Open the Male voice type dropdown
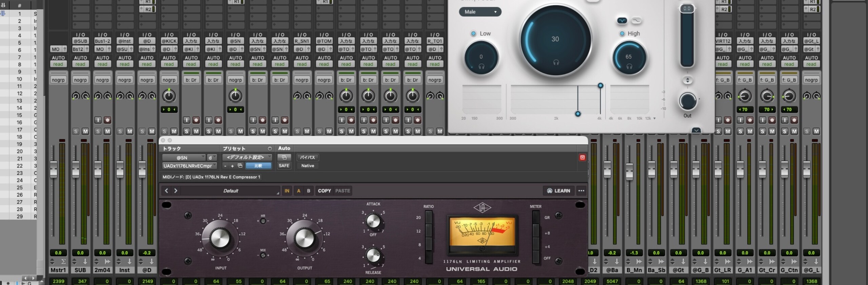This screenshot has width=868, height=285. click(x=480, y=12)
